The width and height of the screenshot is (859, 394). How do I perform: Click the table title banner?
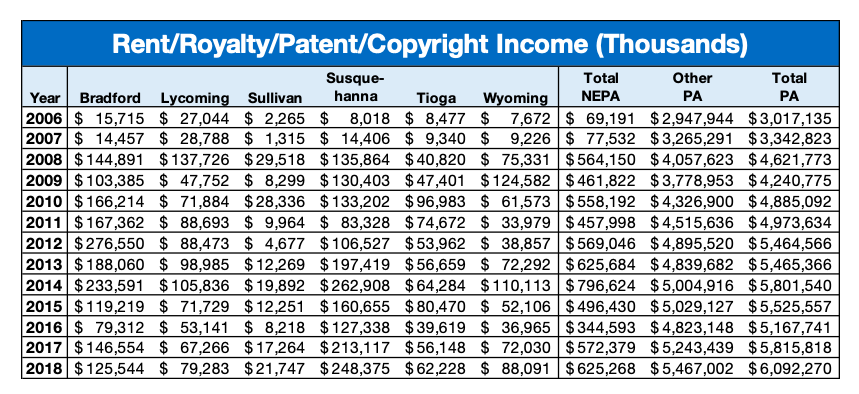pos(430,44)
